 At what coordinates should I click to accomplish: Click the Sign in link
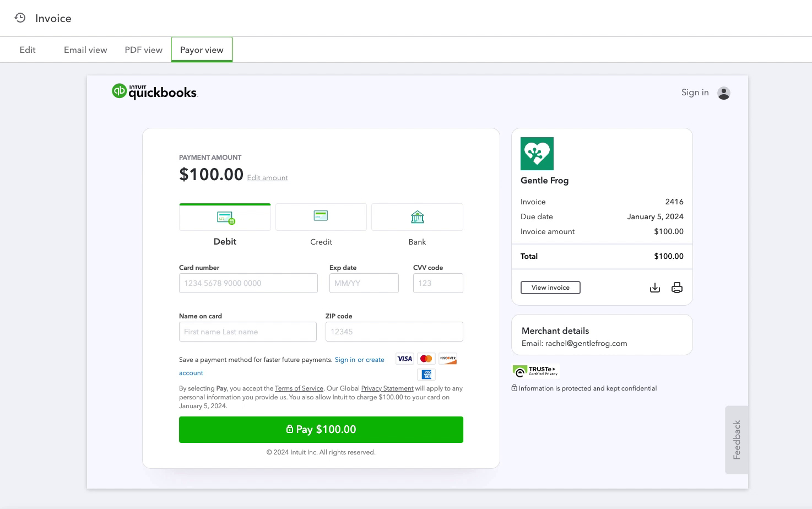(x=695, y=93)
